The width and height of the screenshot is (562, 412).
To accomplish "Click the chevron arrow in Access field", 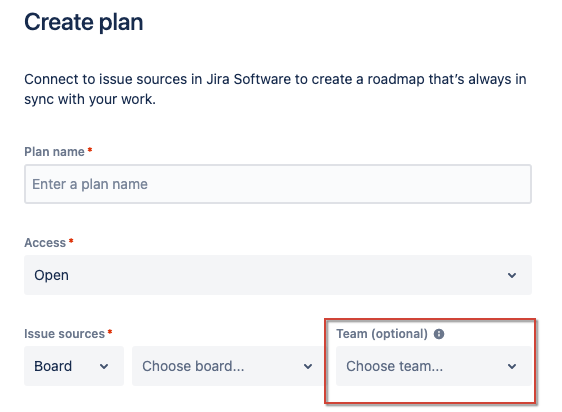I will (x=512, y=275).
